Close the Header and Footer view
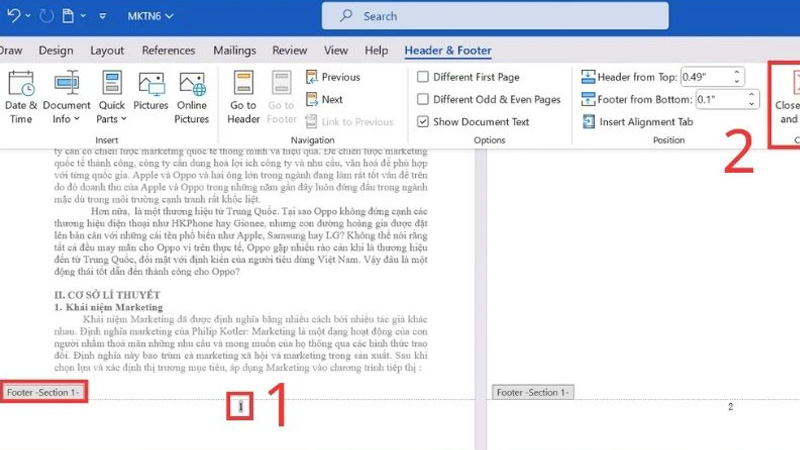800x450 pixels. point(788,100)
